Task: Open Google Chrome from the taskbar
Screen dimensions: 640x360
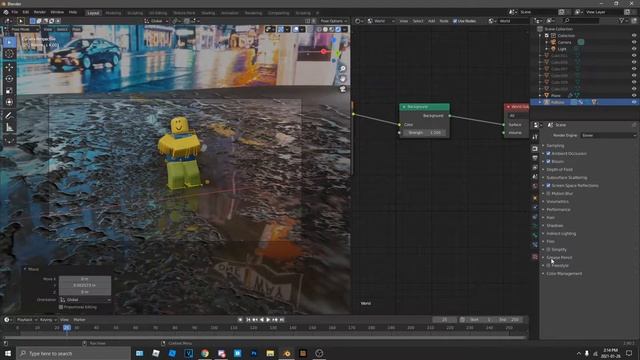Action: [x=205, y=353]
